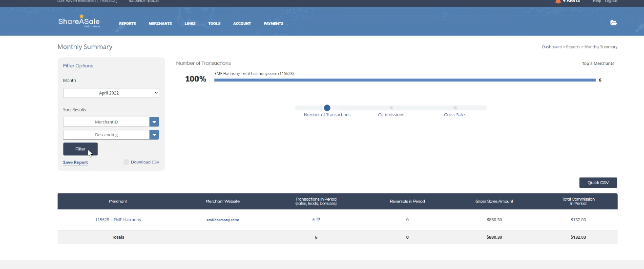Click the Top 5 Merchants label
This screenshot has width=644, height=269.
coord(598,63)
